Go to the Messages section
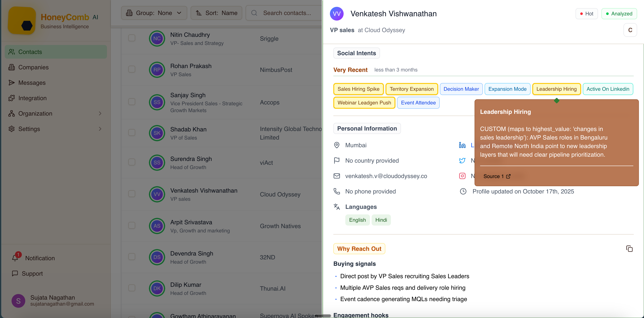 32,83
